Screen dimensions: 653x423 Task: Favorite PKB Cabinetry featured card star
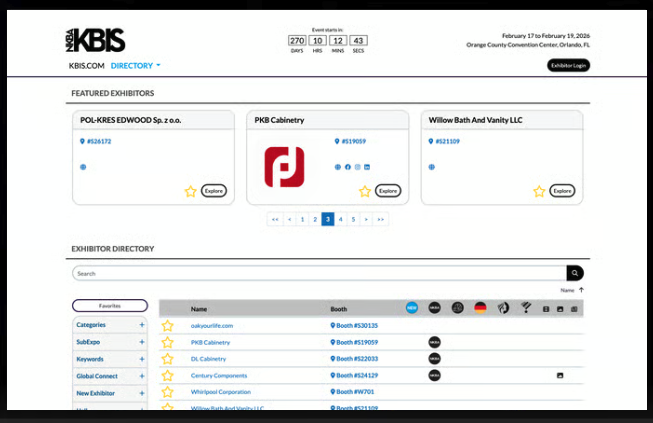(365, 191)
